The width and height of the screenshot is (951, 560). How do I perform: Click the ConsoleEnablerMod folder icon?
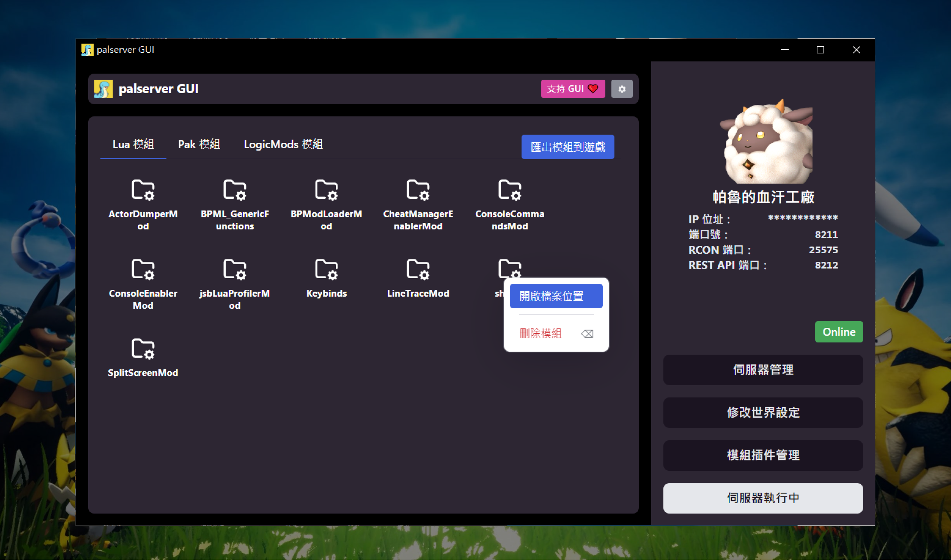click(143, 269)
